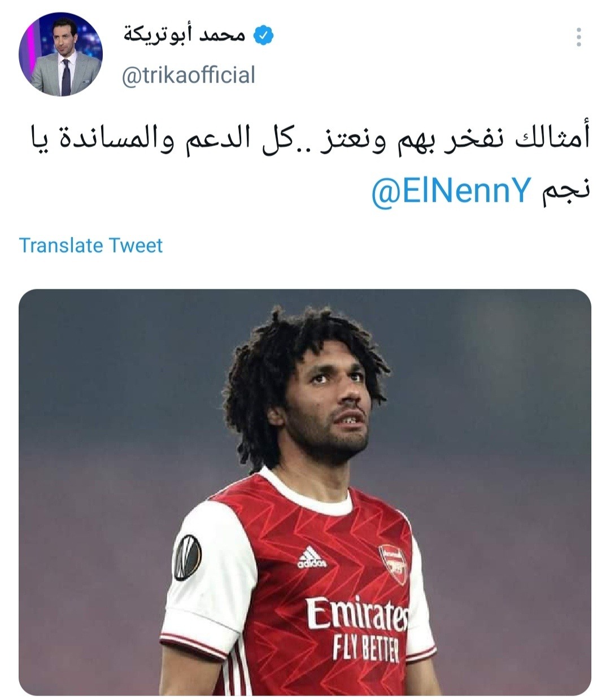Click the Arsenal crest on the jersey

pos(394,564)
